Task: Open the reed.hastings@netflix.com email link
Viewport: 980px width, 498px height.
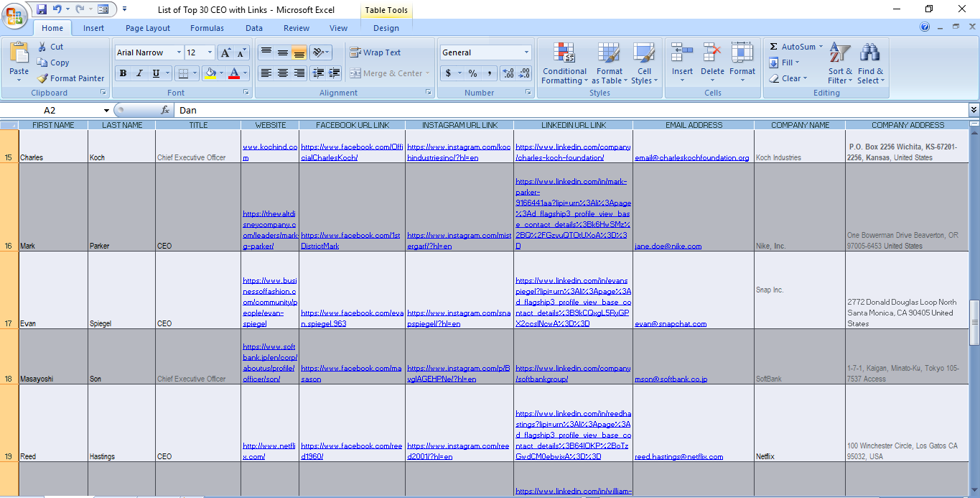Action: pyautogui.click(x=678, y=456)
